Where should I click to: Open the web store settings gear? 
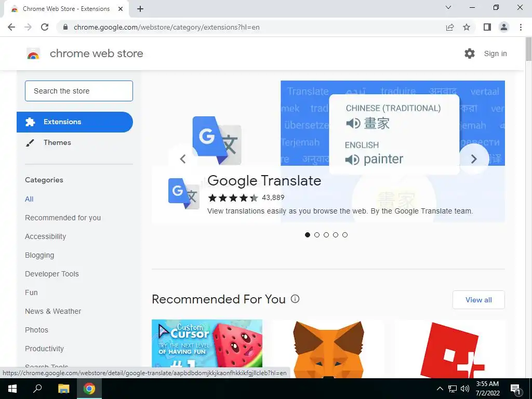[x=470, y=54]
